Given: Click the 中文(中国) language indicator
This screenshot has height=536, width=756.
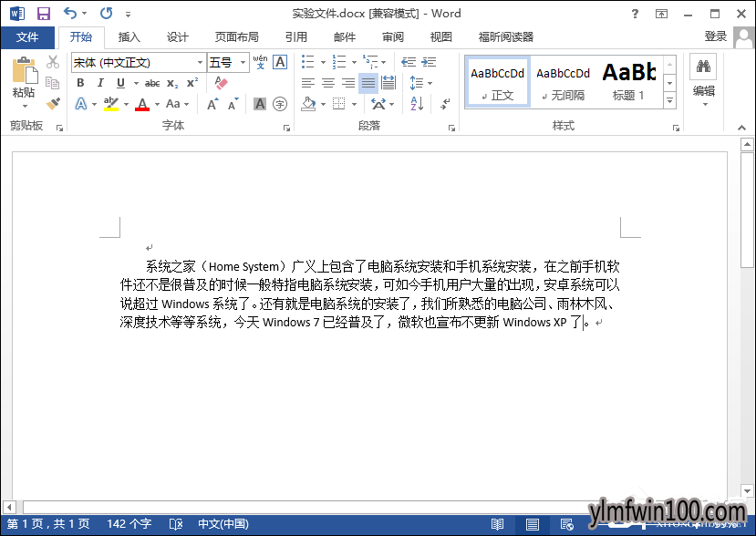Looking at the screenshot, I should click(223, 524).
